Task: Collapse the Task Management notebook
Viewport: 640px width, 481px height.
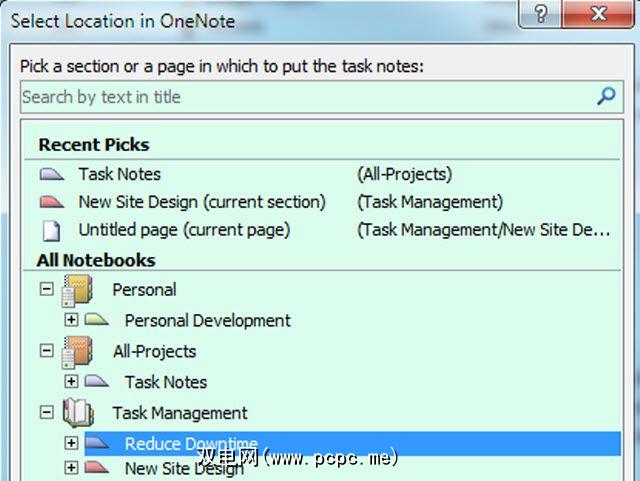Action: [47, 412]
